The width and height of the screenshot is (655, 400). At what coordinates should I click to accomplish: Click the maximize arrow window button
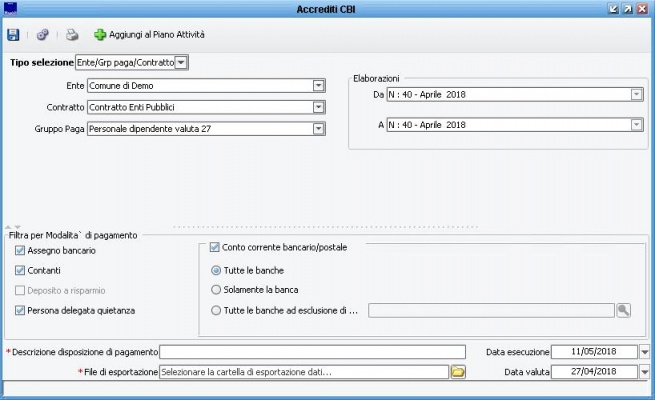(627, 9)
